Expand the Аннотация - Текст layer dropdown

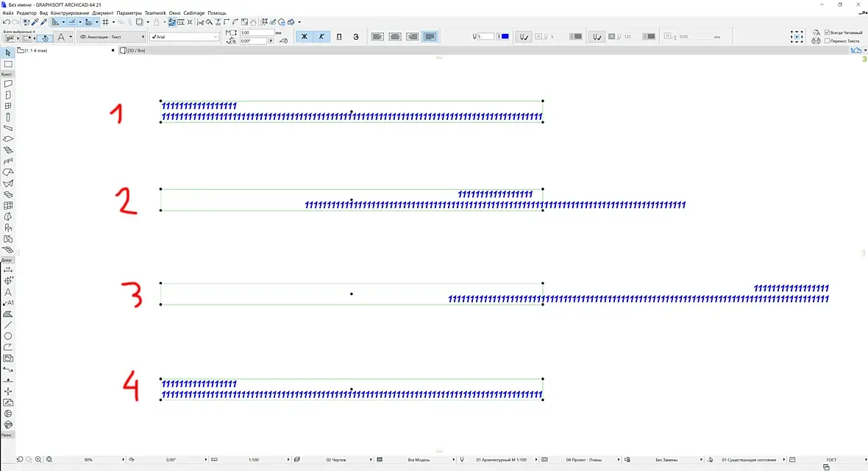[111, 37]
